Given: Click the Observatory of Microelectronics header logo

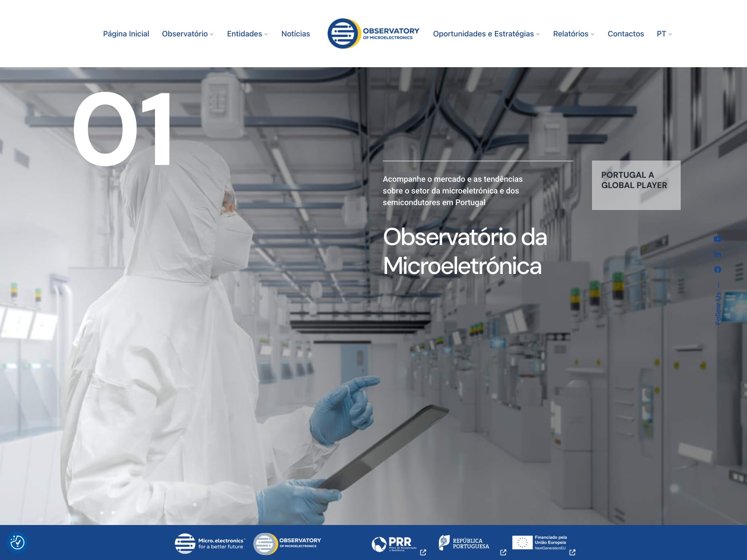Looking at the screenshot, I should (373, 34).
